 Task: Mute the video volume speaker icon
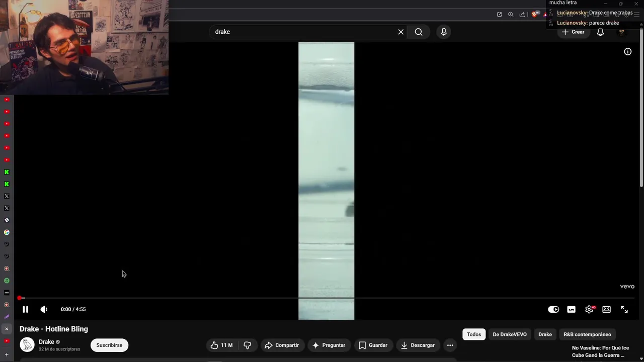coord(44,309)
